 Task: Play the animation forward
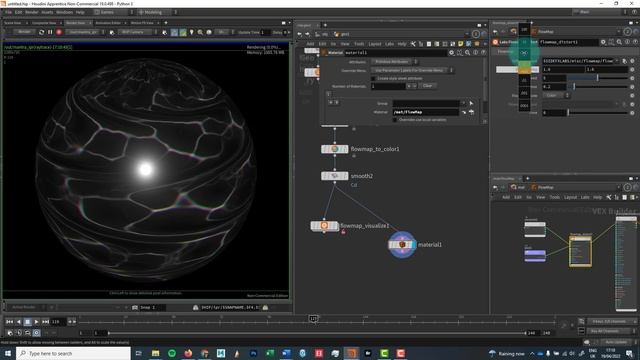point(36,322)
